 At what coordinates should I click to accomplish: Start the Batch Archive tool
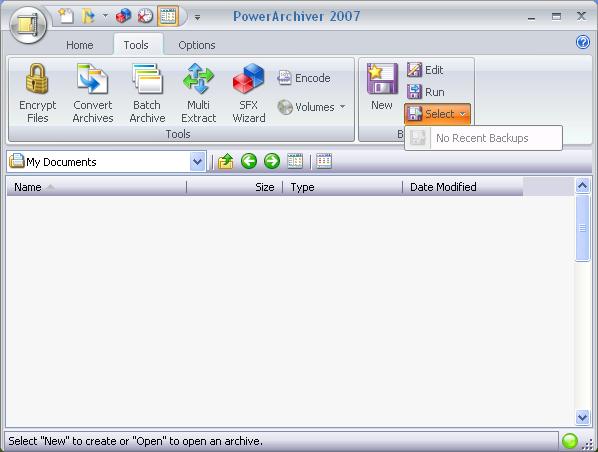pos(147,93)
